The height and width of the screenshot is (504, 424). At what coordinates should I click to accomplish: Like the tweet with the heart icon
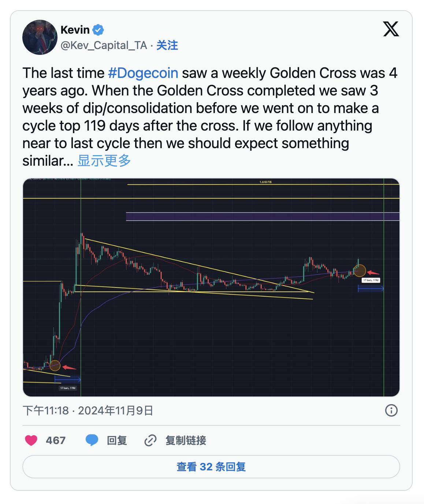pos(31,440)
